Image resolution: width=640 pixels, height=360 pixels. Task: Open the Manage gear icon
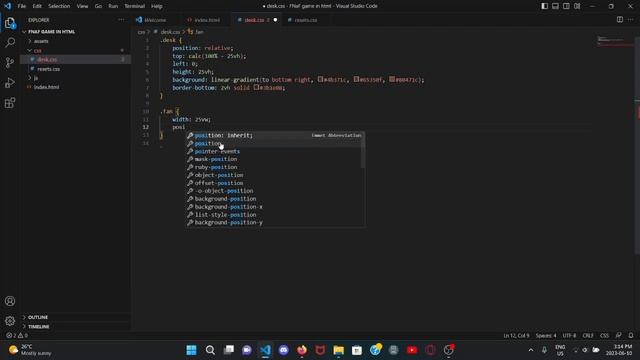10,321
